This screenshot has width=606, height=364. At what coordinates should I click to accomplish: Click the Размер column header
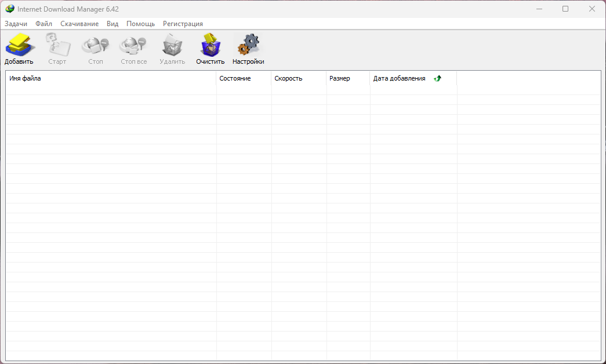pos(348,78)
